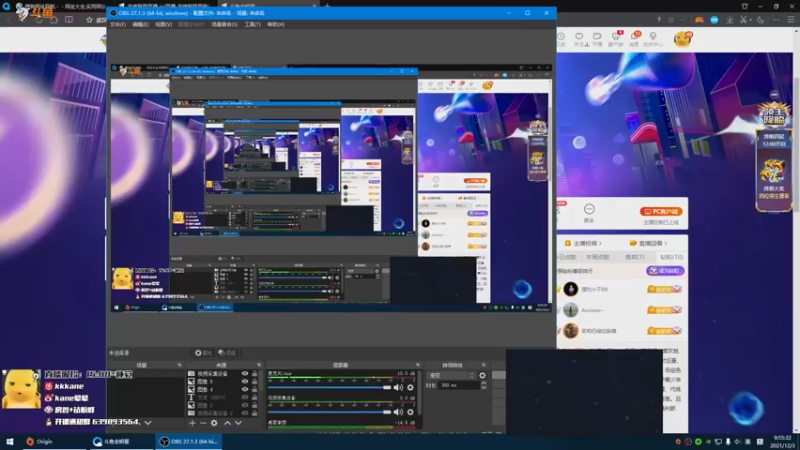Screen dimensions: 800x450
Task: Click the transition duration 300 ms field
Action: click(x=458, y=385)
